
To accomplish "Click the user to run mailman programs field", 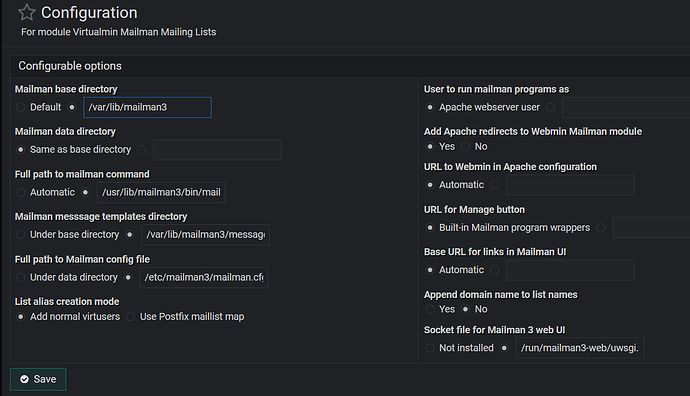I will coord(626,107).
